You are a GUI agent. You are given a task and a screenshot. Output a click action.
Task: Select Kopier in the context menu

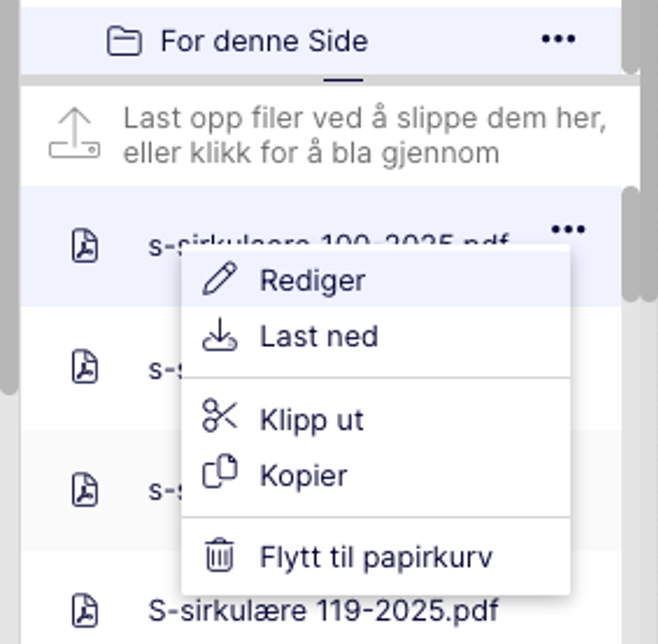(303, 476)
